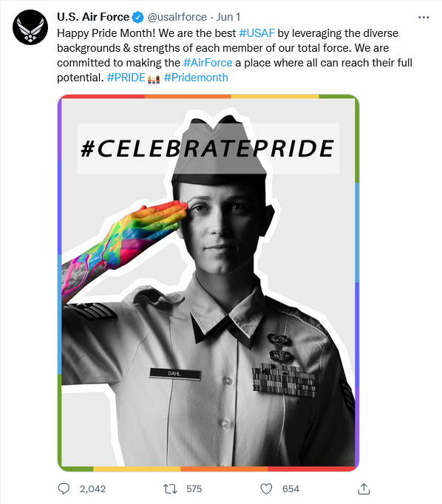The width and height of the screenshot is (442, 504).
Task: Click the blue verified badge
Action: (138, 17)
